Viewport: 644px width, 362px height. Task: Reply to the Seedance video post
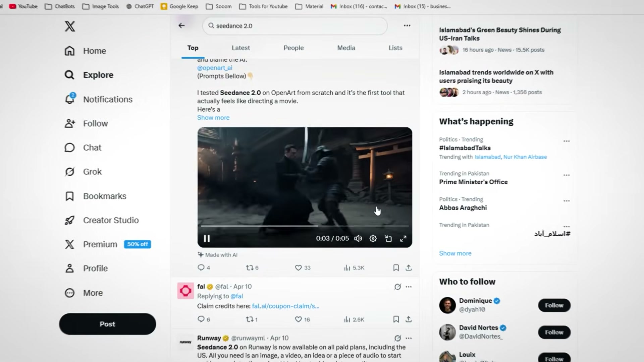pos(204,267)
